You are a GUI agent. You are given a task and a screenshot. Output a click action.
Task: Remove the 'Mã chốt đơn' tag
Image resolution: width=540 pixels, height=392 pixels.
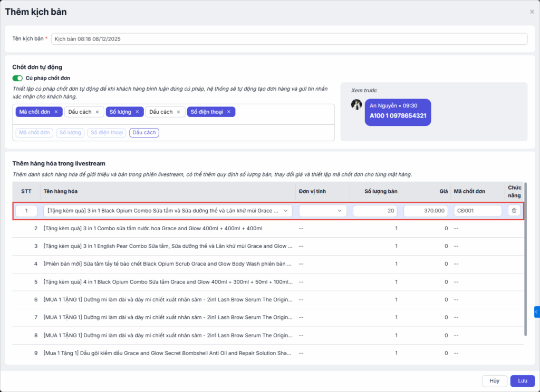pos(57,112)
